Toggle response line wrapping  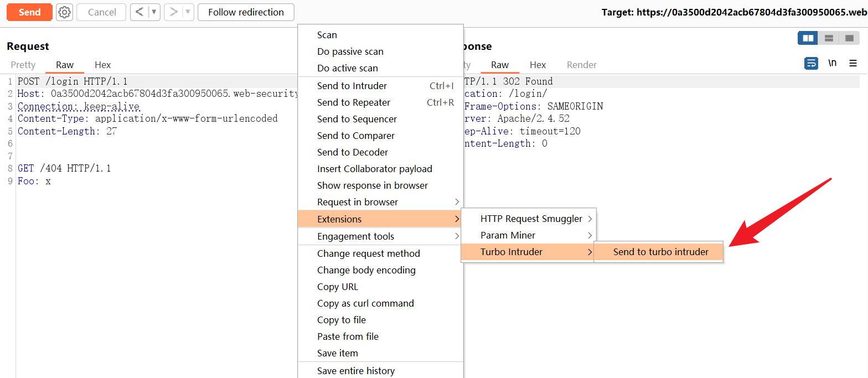(811, 63)
